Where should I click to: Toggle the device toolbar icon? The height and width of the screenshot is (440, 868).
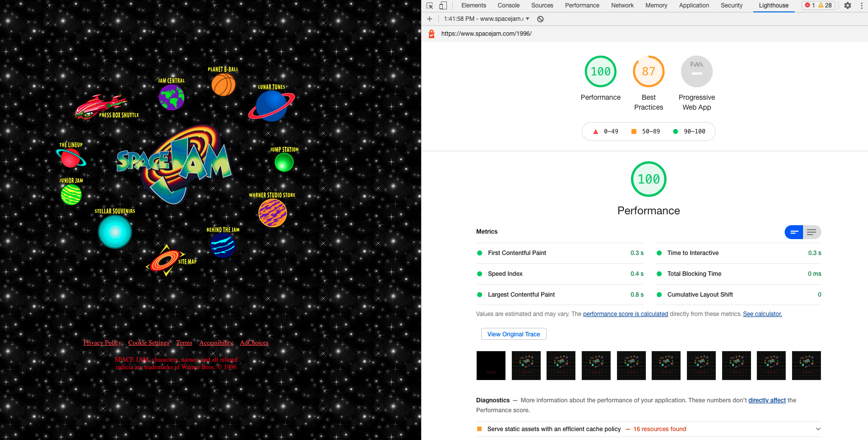point(443,5)
